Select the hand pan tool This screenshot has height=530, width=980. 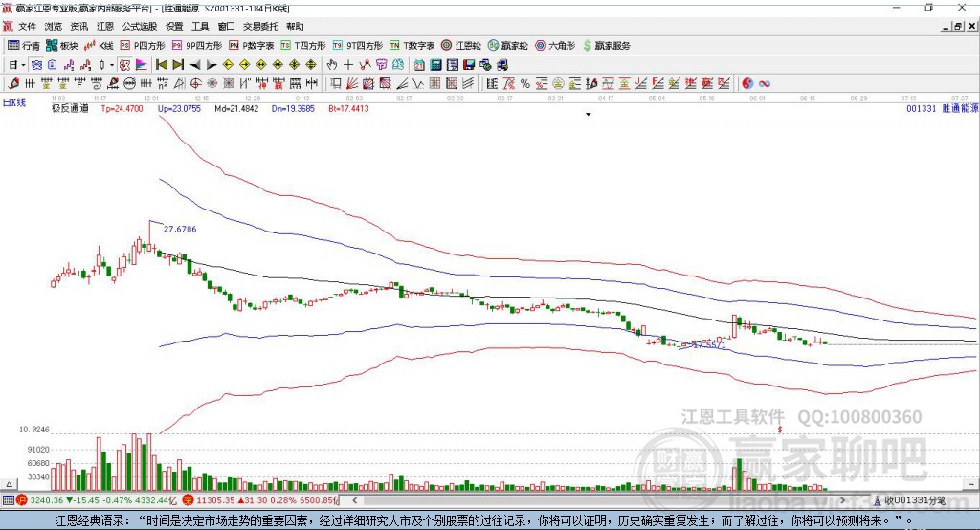click(x=332, y=64)
